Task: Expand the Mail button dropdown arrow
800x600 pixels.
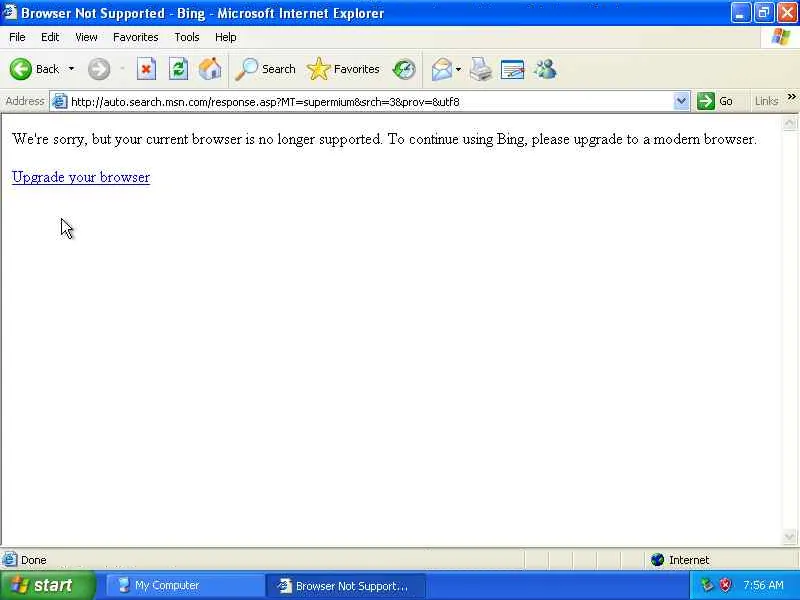Action: (458, 69)
